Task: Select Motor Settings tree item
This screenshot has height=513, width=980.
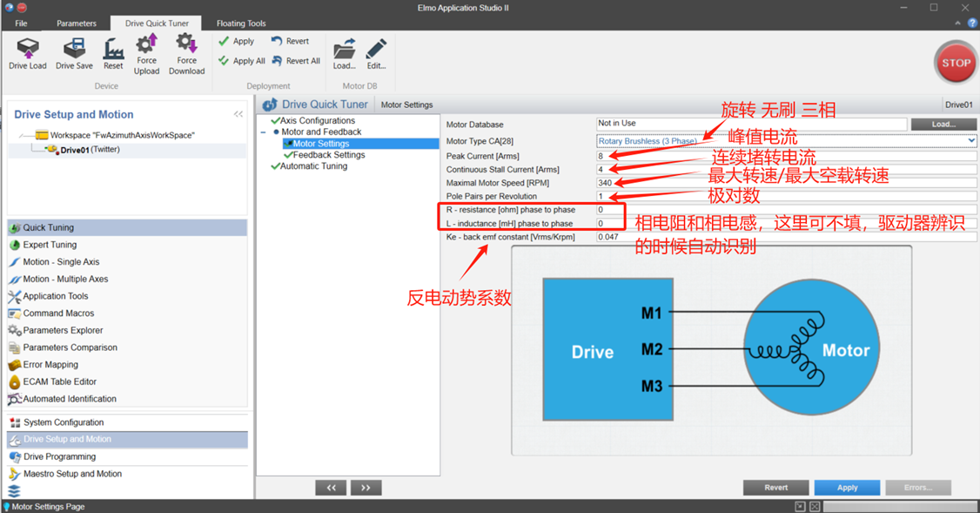Action: (360, 143)
